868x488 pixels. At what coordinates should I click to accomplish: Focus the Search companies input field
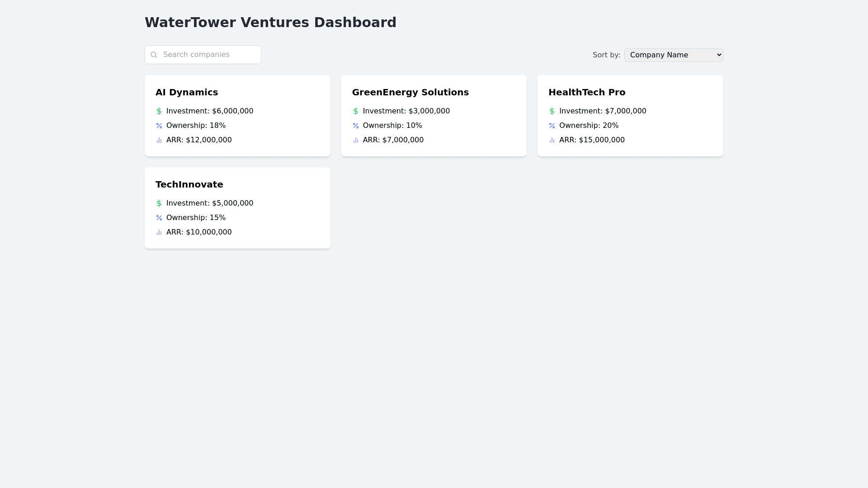point(208,55)
